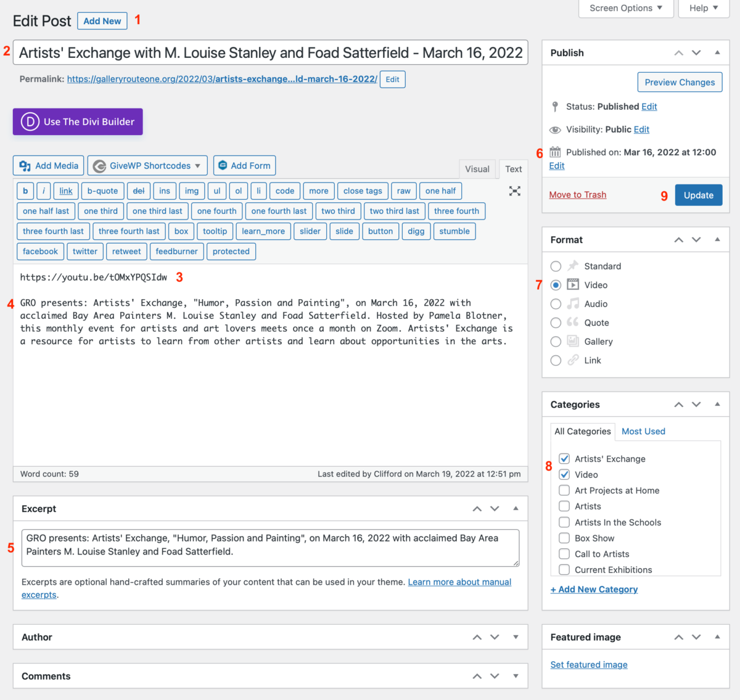Expand the Author panel

click(516, 637)
